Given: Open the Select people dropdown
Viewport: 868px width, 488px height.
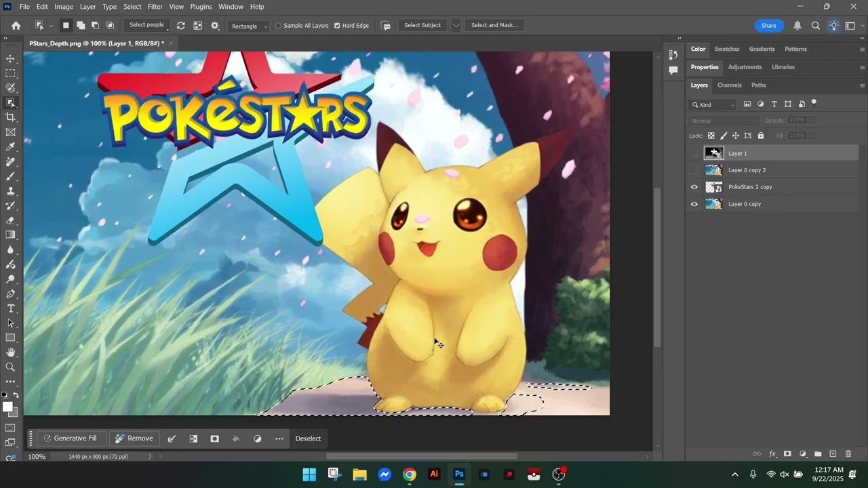Looking at the screenshot, I should click(x=149, y=26).
